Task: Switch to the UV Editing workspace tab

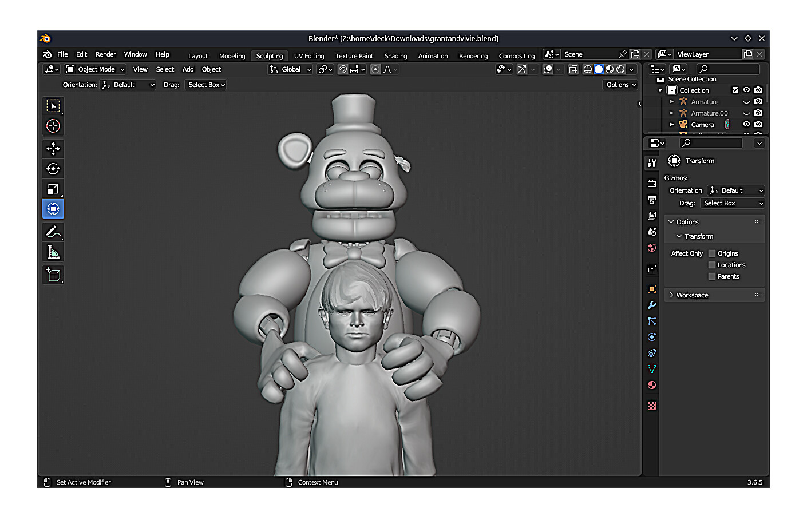Action: (309, 56)
